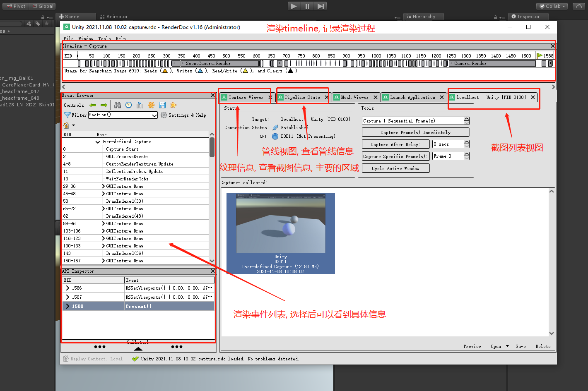
Task: Click Capture Specific Frame(s) button
Action: [x=395, y=156]
